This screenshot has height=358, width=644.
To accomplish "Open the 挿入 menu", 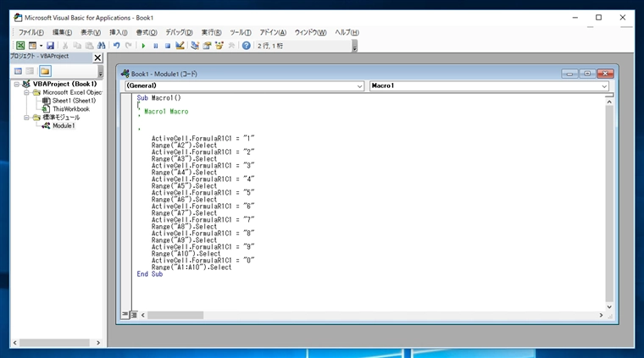I will click(119, 32).
